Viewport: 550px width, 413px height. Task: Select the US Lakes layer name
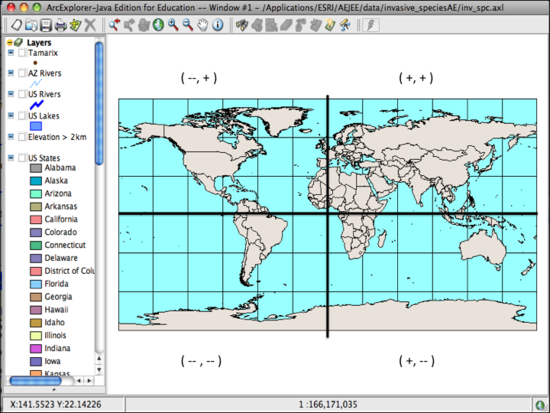[43, 116]
